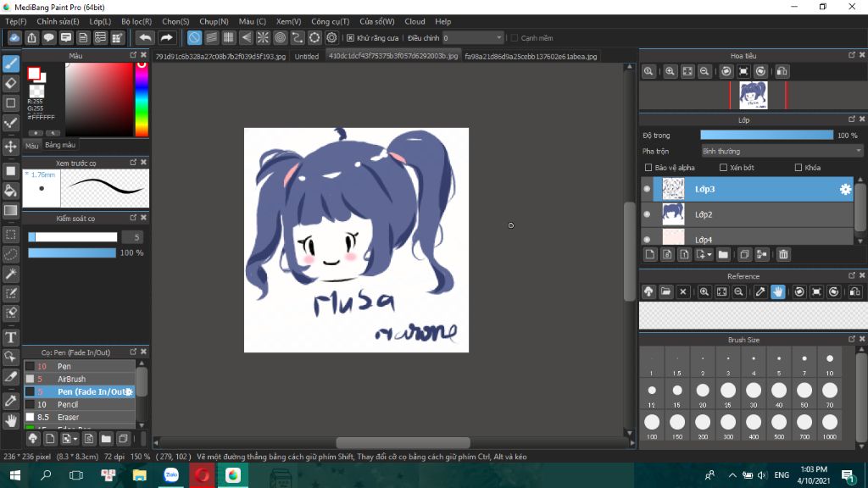Open the Tệp(F) menu

pos(15,21)
